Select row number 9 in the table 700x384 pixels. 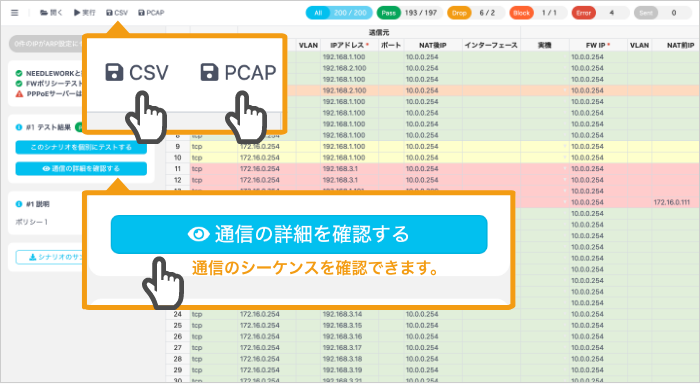pos(178,146)
